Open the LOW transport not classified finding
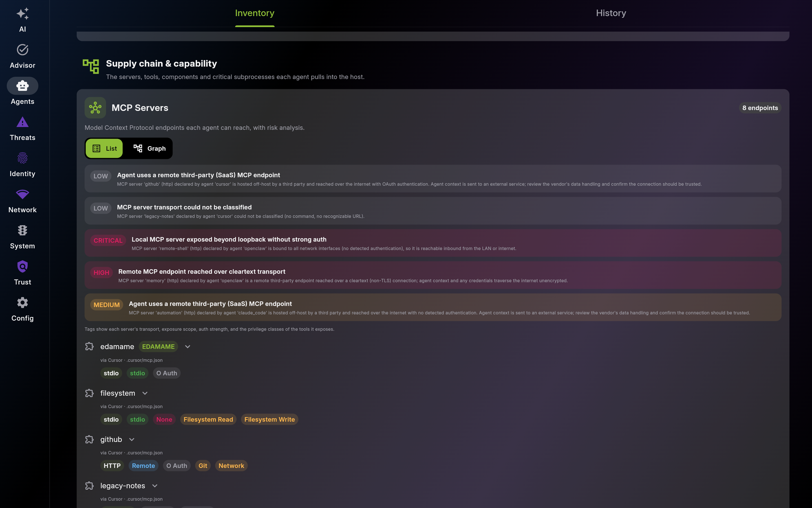812x508 pixels. 433,211
